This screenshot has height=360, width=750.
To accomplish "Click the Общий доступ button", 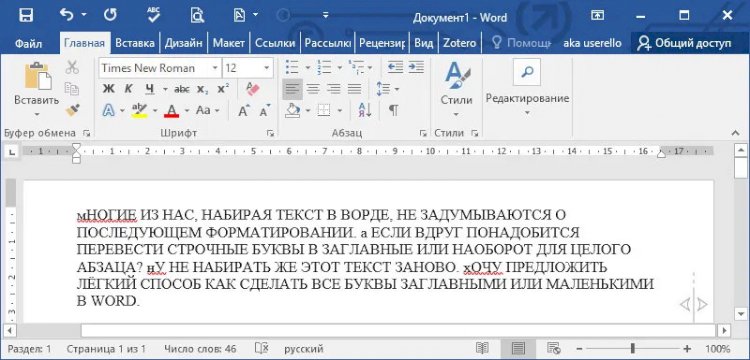I will 685,44.
